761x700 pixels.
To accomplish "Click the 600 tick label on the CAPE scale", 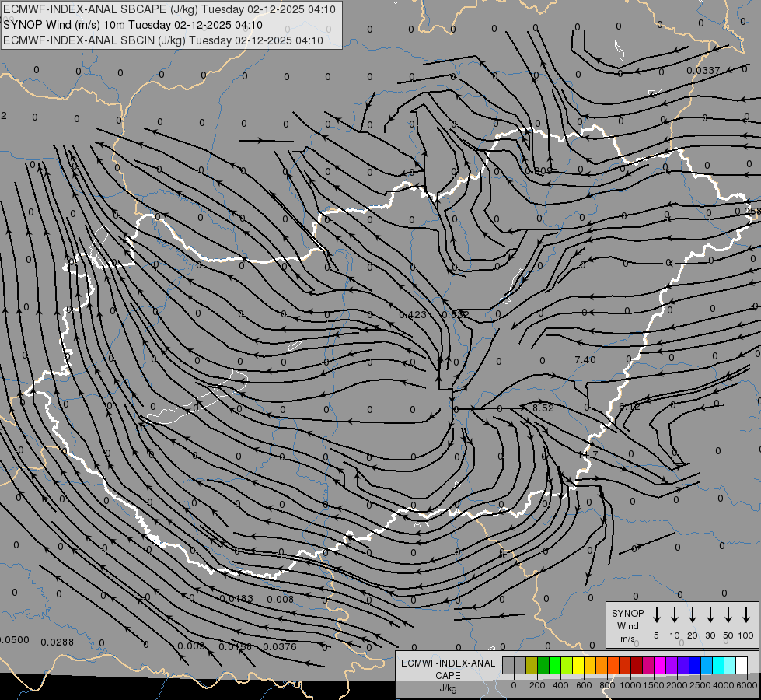I will [x=584, y=685].
